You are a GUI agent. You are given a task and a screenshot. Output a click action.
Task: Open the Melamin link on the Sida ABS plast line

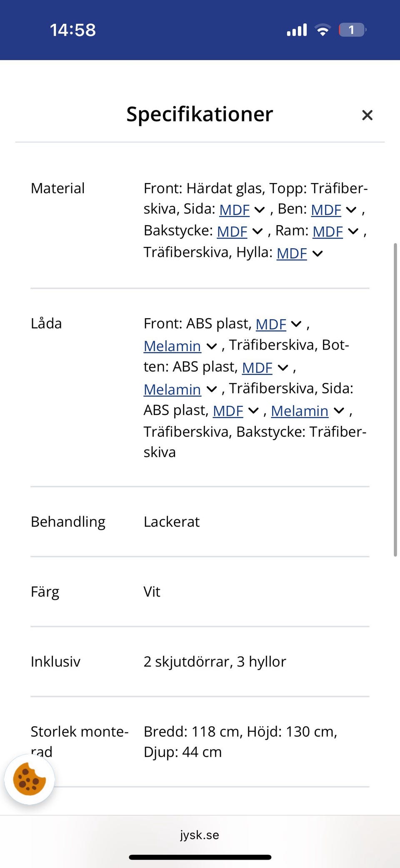click(x=300, y=411)
